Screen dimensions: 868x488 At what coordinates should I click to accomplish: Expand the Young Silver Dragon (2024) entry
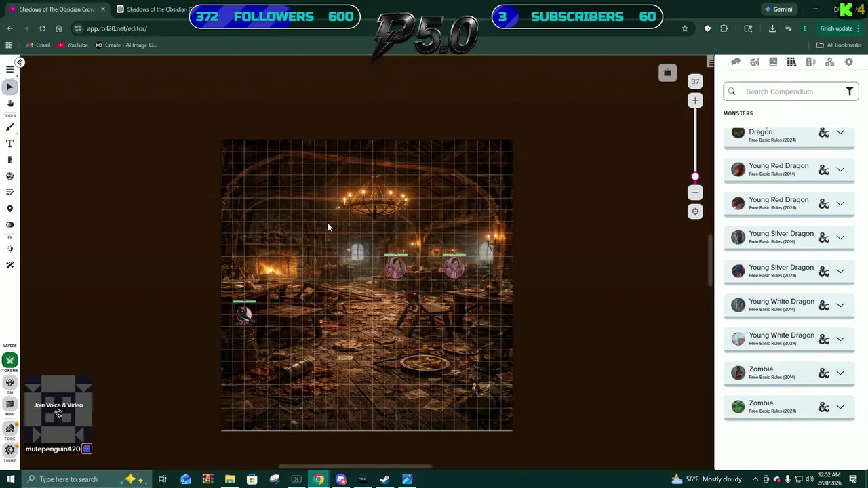(x=840, y=271)
